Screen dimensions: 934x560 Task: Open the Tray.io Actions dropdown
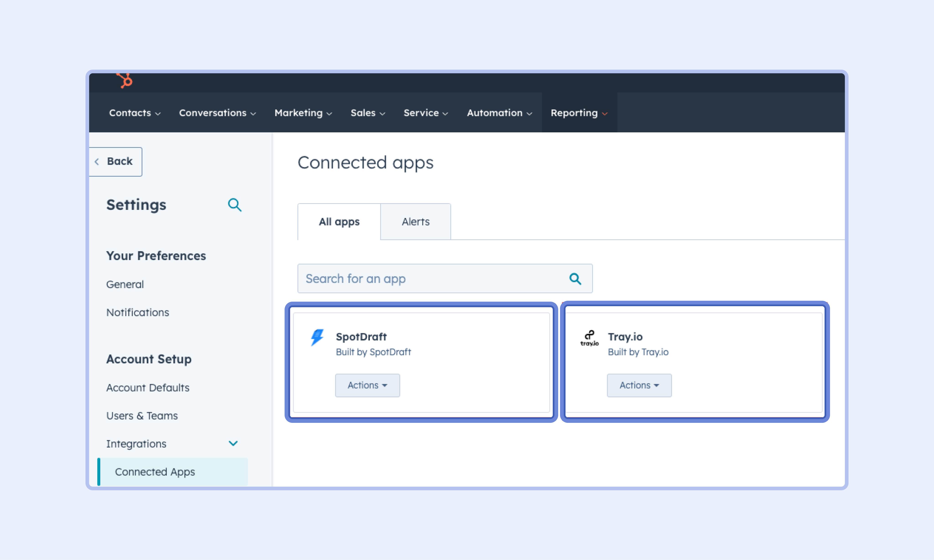point(639,385)
